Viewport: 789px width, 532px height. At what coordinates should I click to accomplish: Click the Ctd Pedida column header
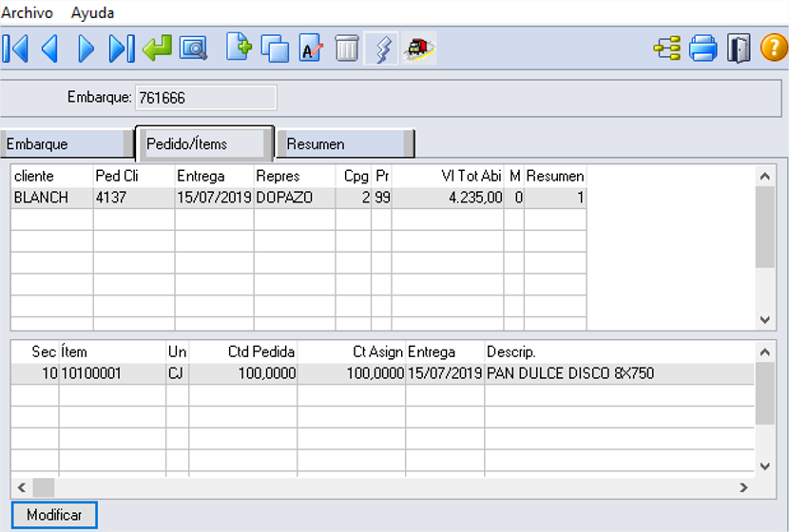(243, 352)
